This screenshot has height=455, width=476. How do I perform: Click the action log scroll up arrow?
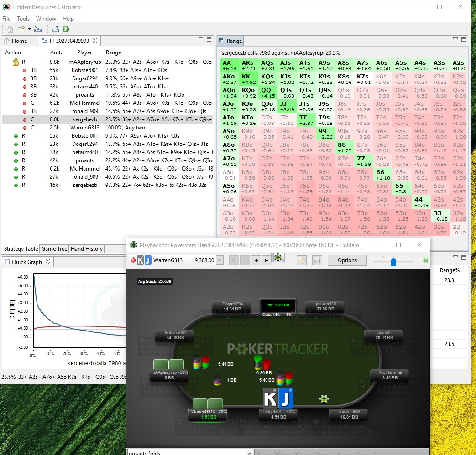point(250,453)
